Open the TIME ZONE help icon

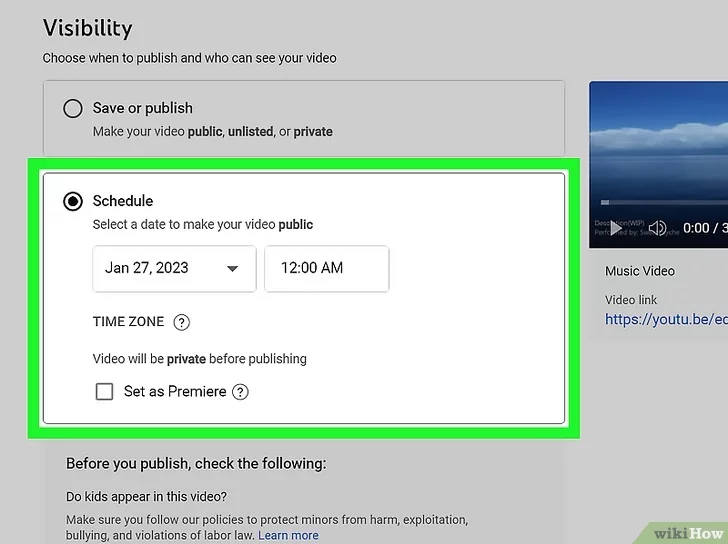pyautogui.click(x=181, y=322)
